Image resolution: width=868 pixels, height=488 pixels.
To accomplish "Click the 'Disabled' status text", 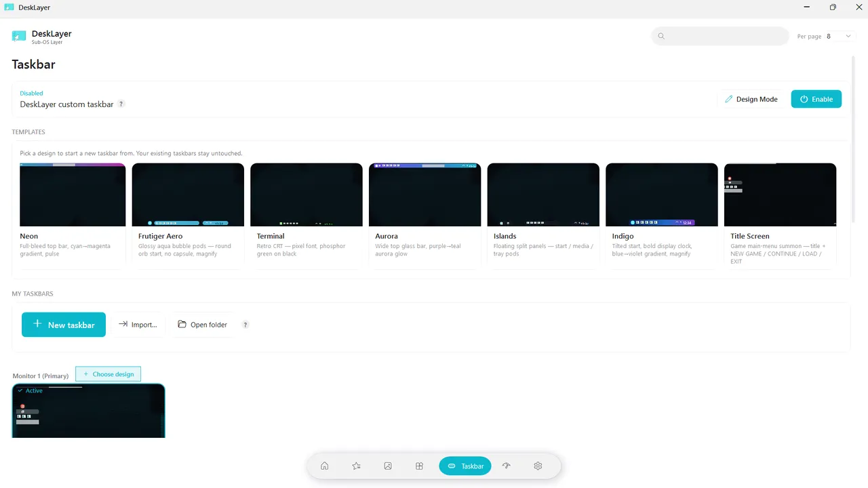I will coord(31,93).
